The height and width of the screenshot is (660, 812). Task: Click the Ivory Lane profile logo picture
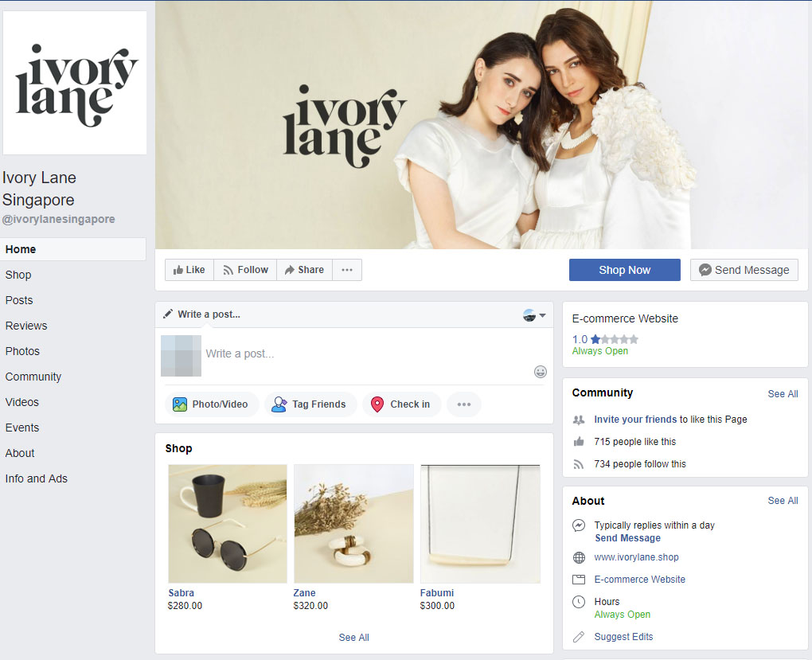(76, 83)
